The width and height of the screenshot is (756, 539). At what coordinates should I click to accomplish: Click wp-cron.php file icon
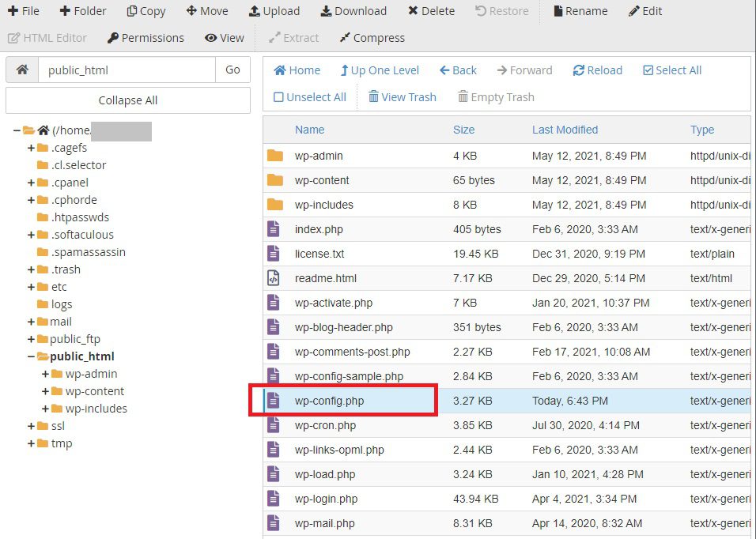[x=274, y=425]
